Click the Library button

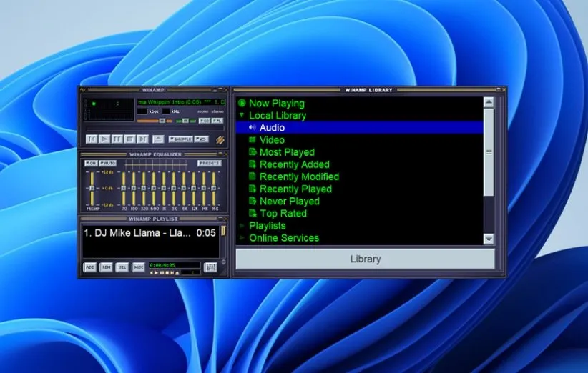365,259
